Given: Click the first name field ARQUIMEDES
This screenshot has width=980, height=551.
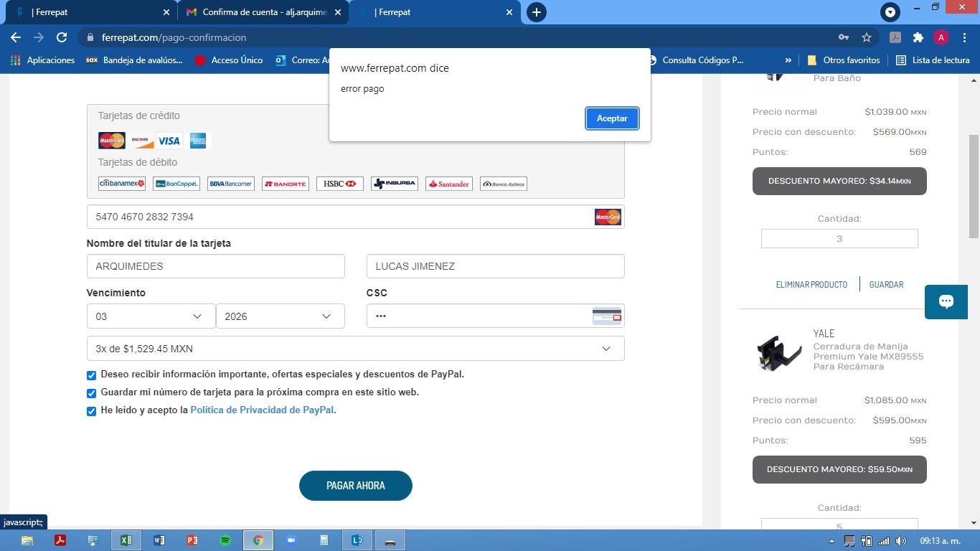Looking at the screenshot, I should 215,266.
